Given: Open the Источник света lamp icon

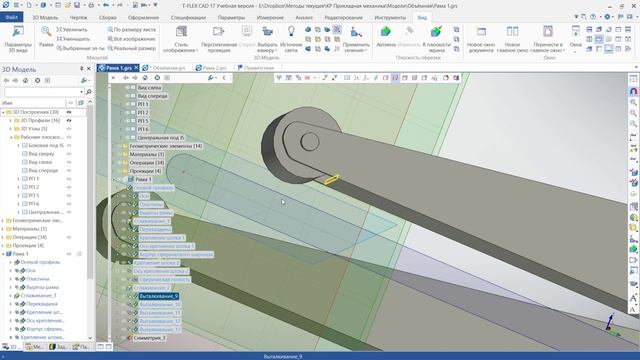Looking at the screenshot, I should tap(291, 31).
